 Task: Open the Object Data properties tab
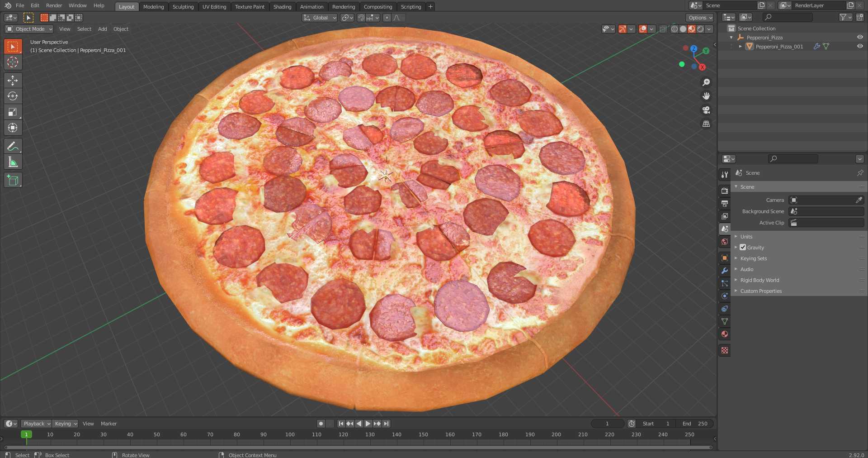pyautogui.click(x=725, y=321)
